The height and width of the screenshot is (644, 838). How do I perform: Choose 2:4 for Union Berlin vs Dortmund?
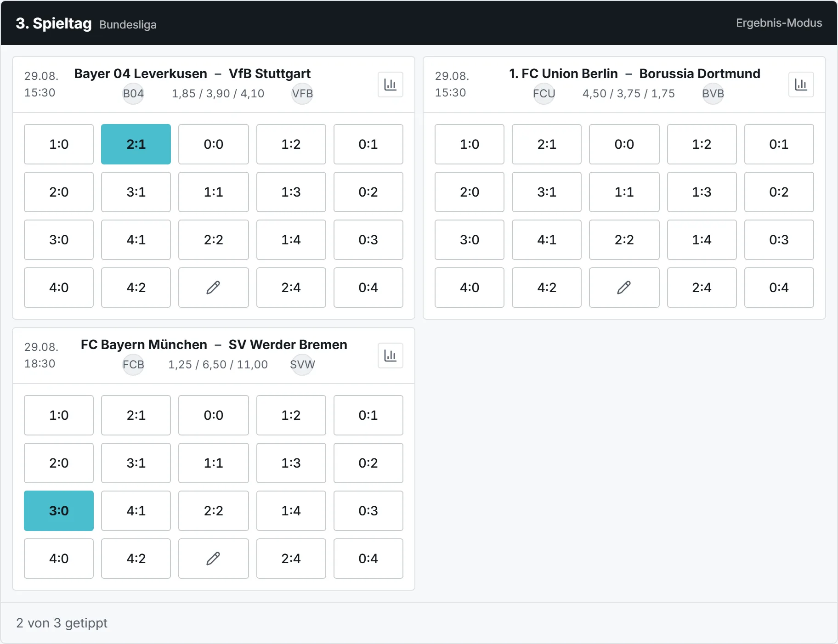(702, 288)
